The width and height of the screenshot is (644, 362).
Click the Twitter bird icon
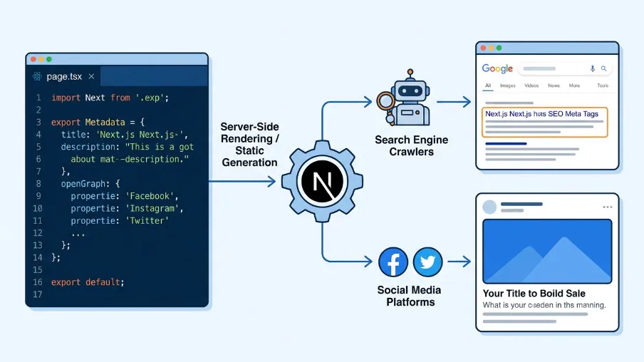427,262
